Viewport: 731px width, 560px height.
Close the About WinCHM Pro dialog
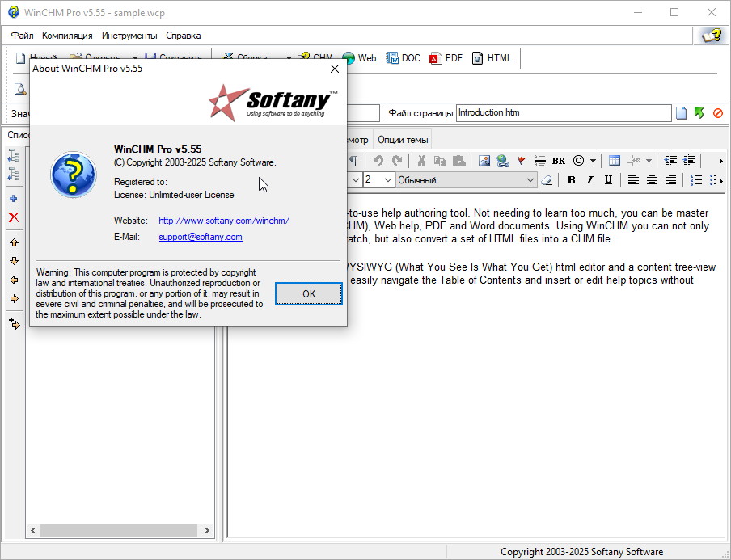click(x=335, y=69)
